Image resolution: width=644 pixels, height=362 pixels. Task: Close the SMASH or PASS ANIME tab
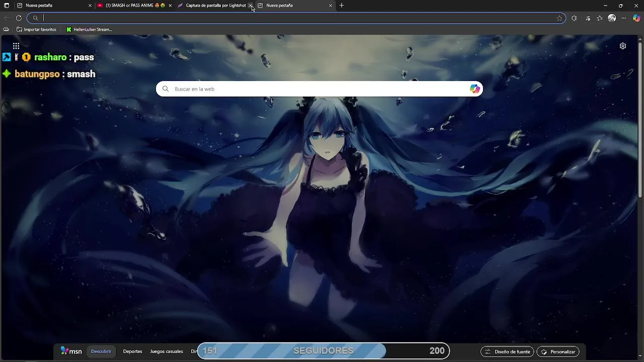(170, 6)
